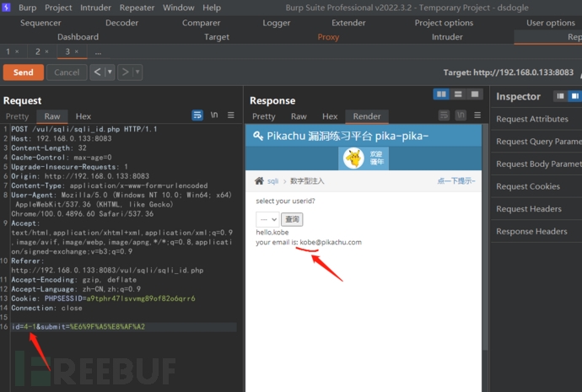Open the Project options tab
The width and height of the screenshot is (582, 392).
[x=444, y=23]
